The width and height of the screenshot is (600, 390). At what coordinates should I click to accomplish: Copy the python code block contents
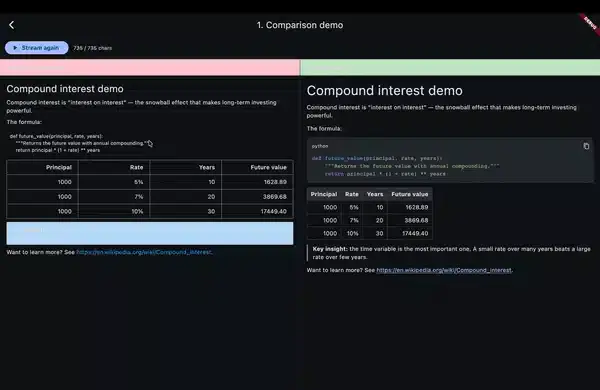coord(586,146)
